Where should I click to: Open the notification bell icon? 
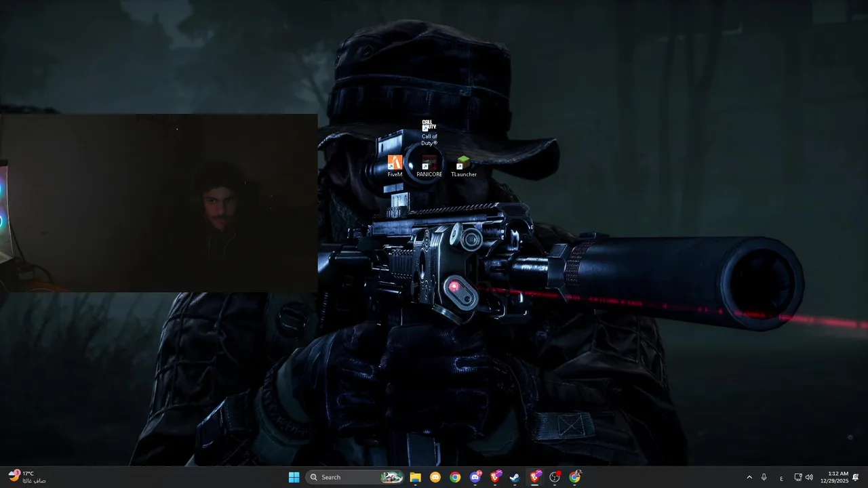(x=856, y=477)
